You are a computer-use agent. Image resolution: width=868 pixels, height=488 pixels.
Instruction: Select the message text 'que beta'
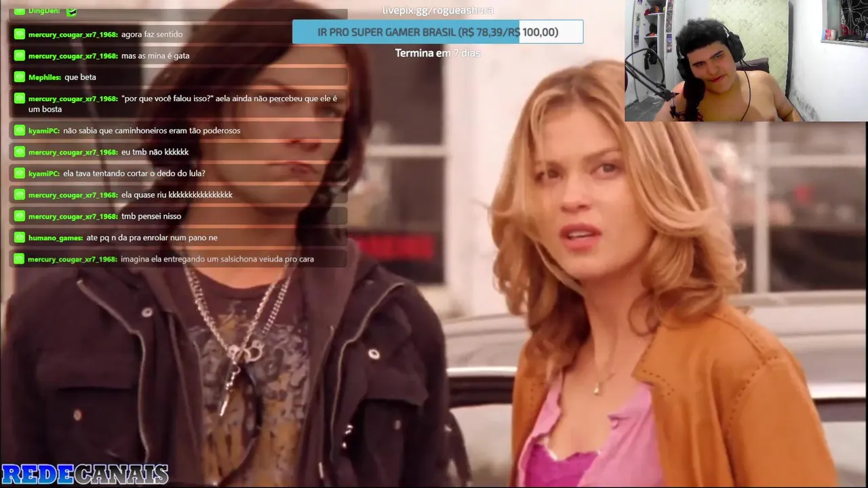click(x=80, y=77)
